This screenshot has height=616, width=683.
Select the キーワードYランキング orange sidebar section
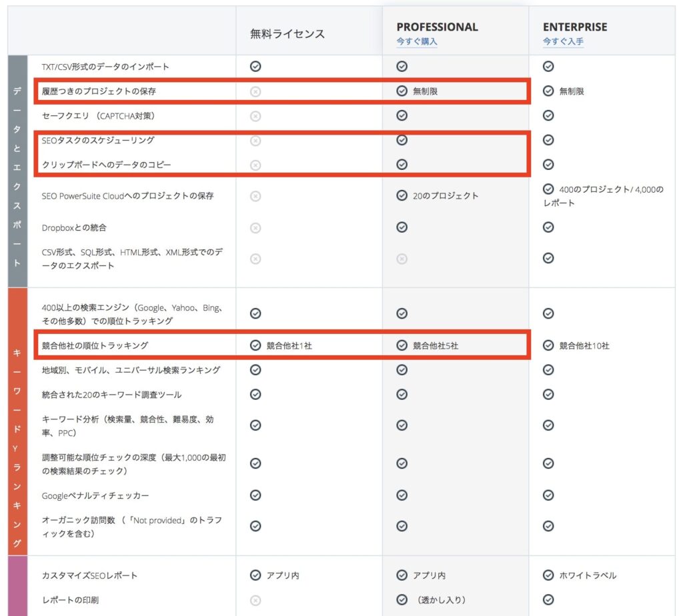[17, 421]
